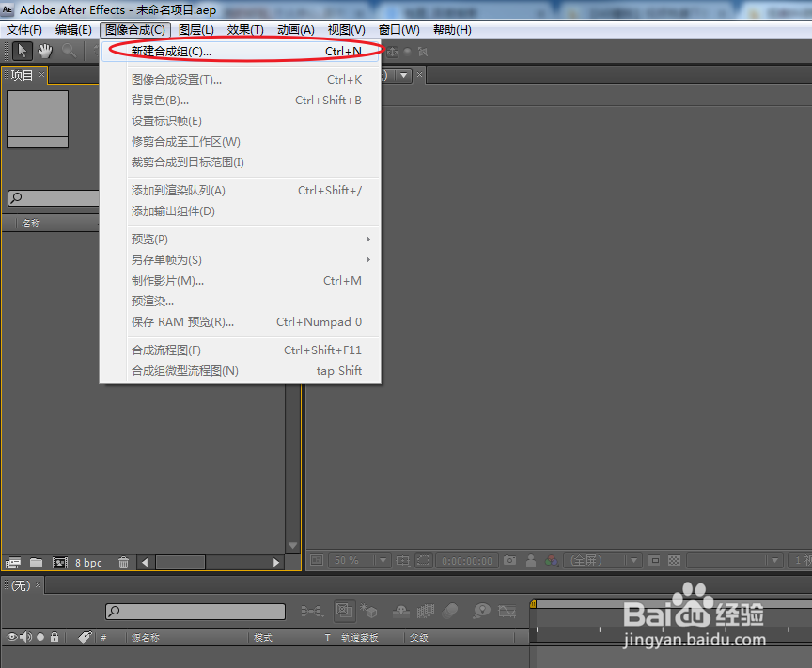The height and width of the screenshot is (668, 812).
Task: Close the composition viewer tab
Action: click(419, 75)
